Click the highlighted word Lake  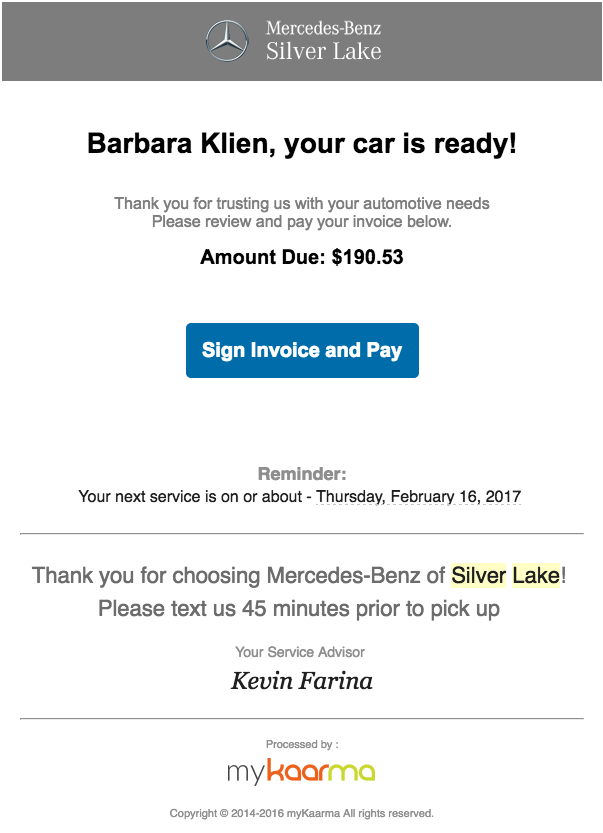(x=536, y=575)
